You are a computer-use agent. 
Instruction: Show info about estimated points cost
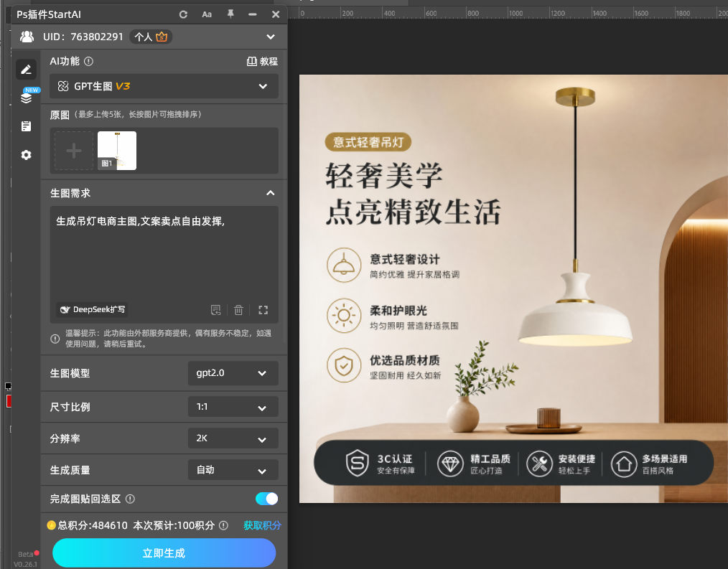[224, 525]
